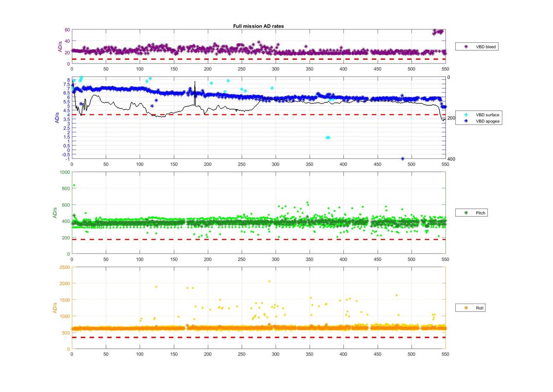This screenshot has height=392, width=553.
Task: Click the '550' x-tick under the Pitch plot
Action: coord(445,259)
